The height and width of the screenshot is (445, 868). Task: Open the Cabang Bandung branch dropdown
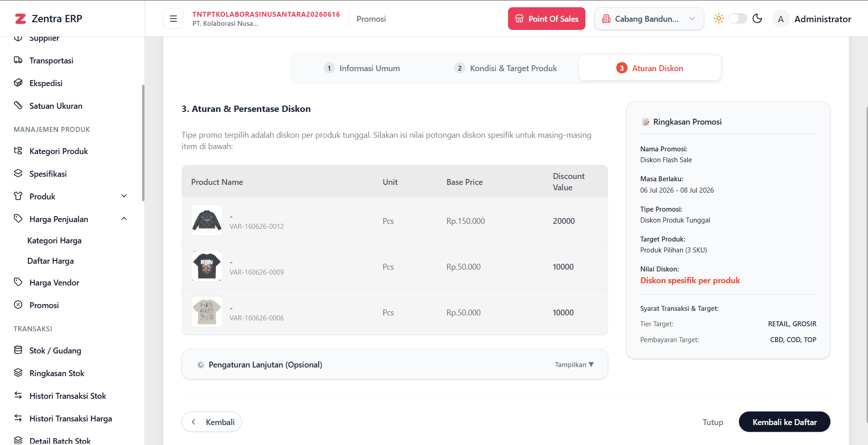649,19
